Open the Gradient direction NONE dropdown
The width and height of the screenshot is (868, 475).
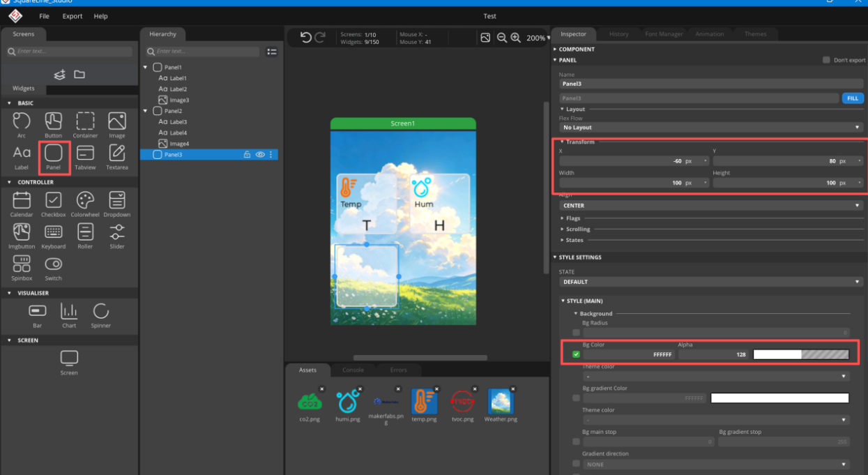click(x=717, y=464)
